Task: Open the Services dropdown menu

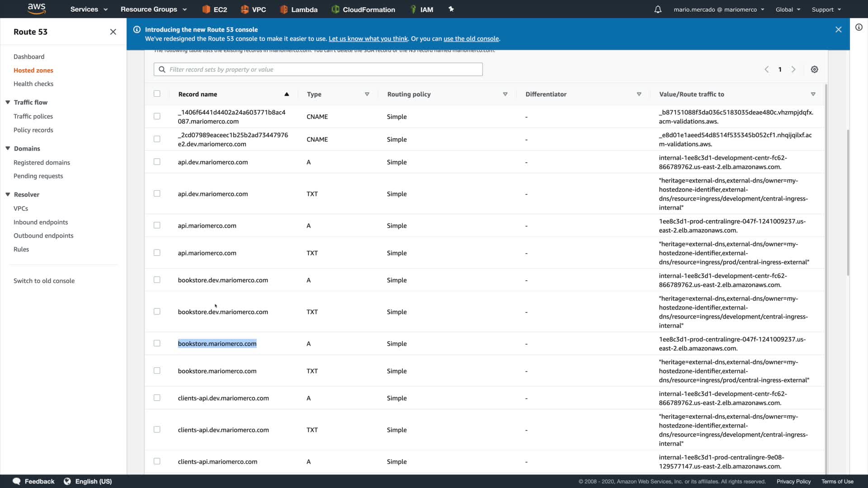Action: [x=89, y=9]
